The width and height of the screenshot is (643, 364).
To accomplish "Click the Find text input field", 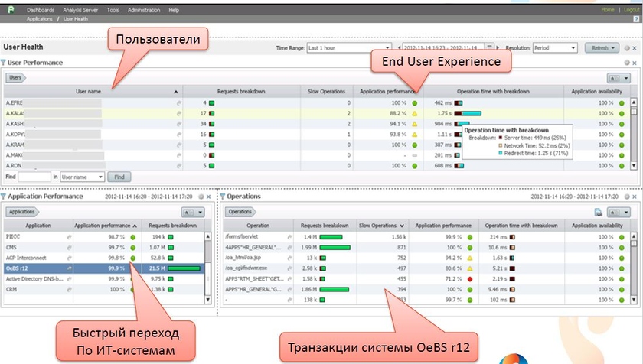I will pyautogui.click(x=34, y=177).
